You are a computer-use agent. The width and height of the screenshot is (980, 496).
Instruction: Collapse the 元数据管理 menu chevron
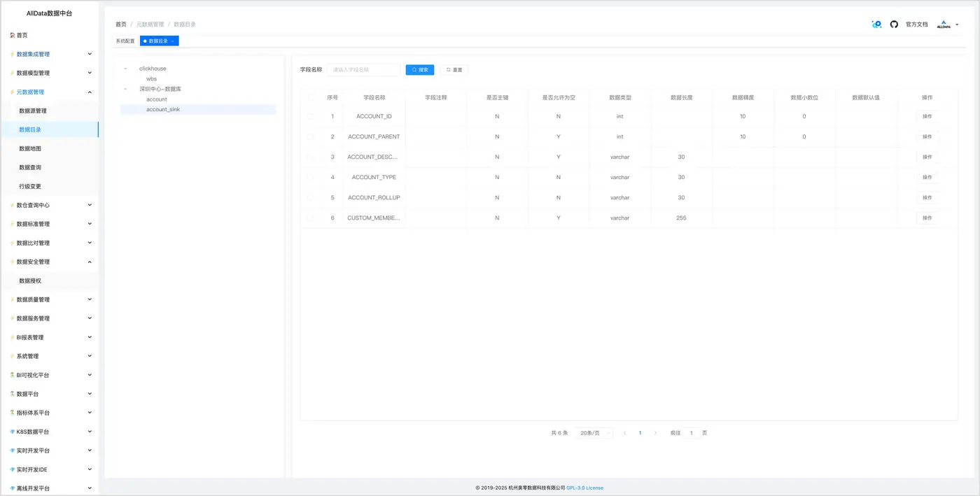click(90, 92)
